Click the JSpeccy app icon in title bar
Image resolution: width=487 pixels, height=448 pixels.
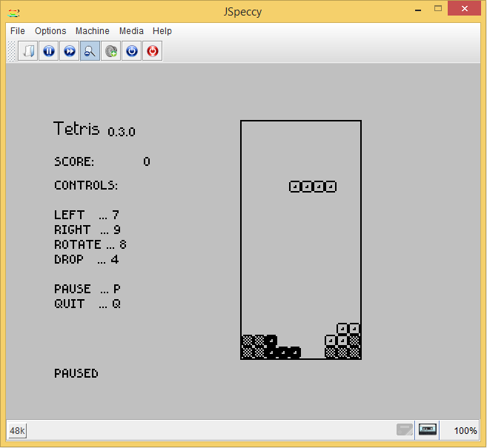point(14,13)
